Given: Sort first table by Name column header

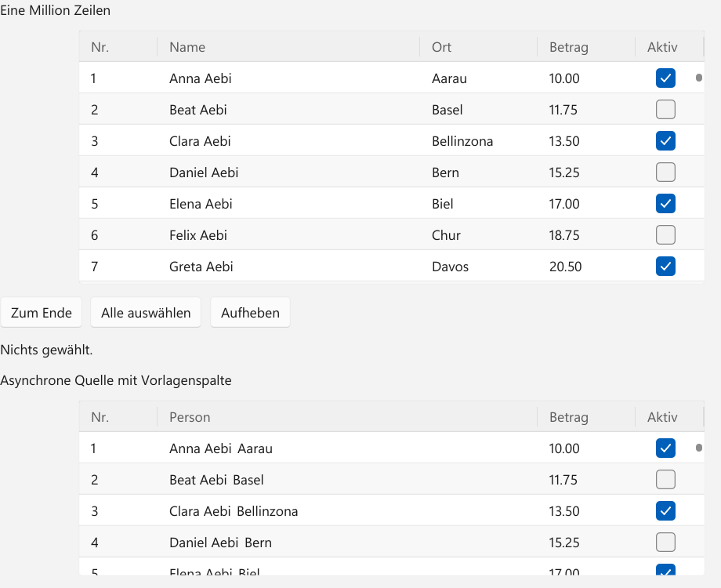Looking at the screenshot, I should (x=288, y=47).
